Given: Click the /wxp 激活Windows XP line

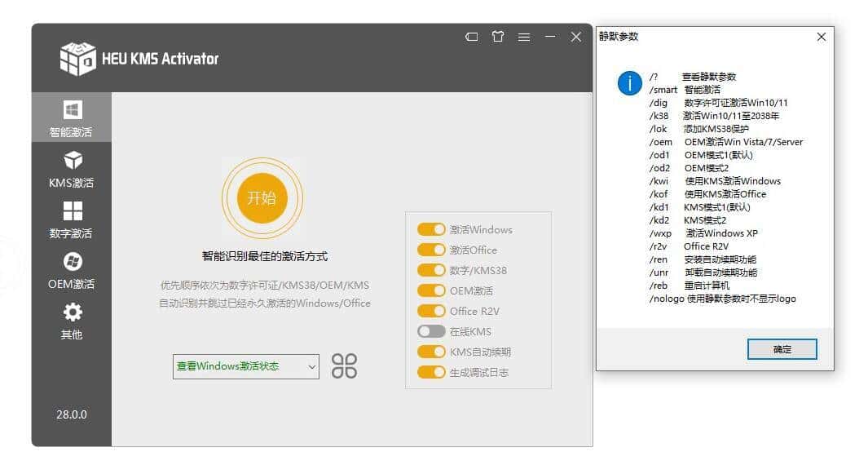Looking at the screenshot, I should (x=703, y=233).
